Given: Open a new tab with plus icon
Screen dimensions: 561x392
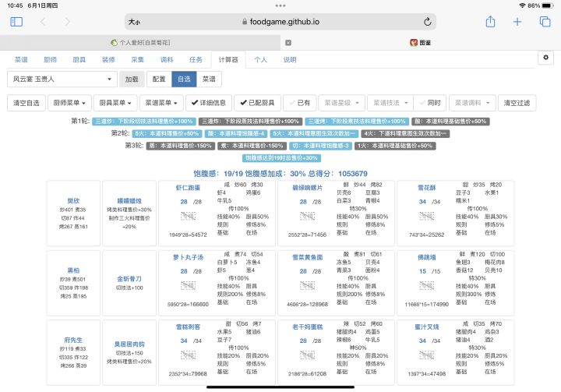Looking at the screenshot, I should (517, 22).
